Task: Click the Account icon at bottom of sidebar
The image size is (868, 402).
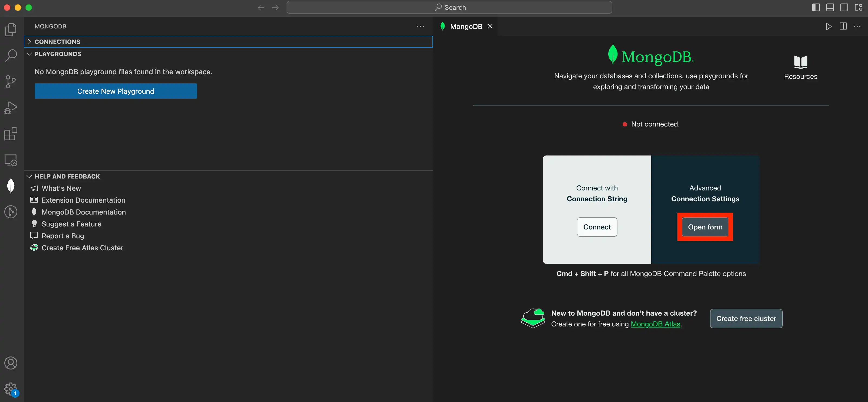Action: tap(11, 363)
